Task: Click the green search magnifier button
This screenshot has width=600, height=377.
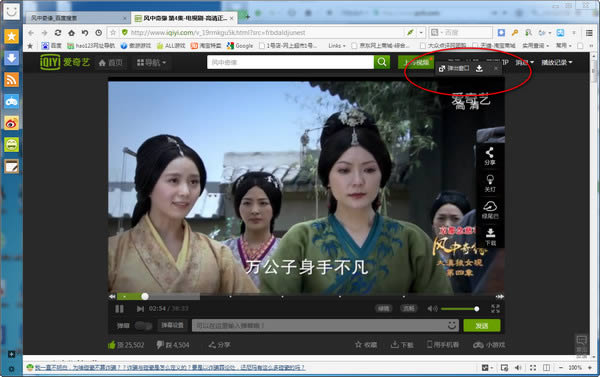Action: [382, 62]
